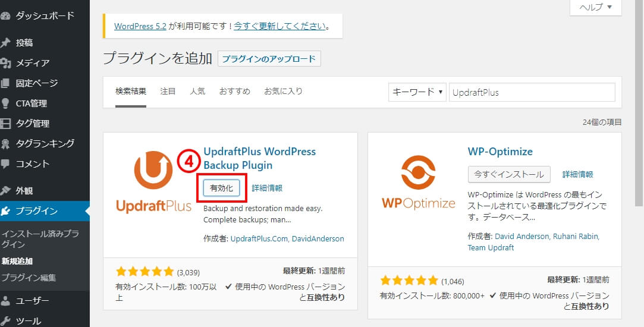Viewport: 644px width, 327px height.
Task: Click the grid icon beside タグ管理
Action: 5,123
